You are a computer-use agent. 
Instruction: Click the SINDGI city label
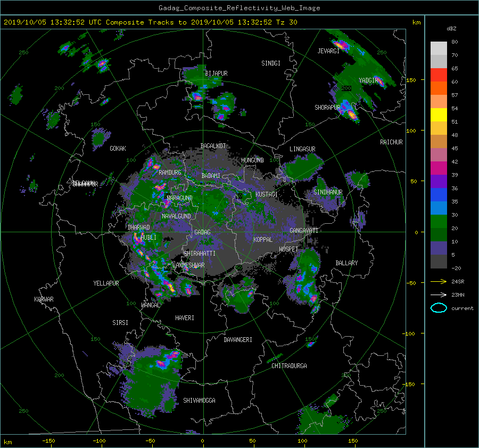(x=271, y=63)
